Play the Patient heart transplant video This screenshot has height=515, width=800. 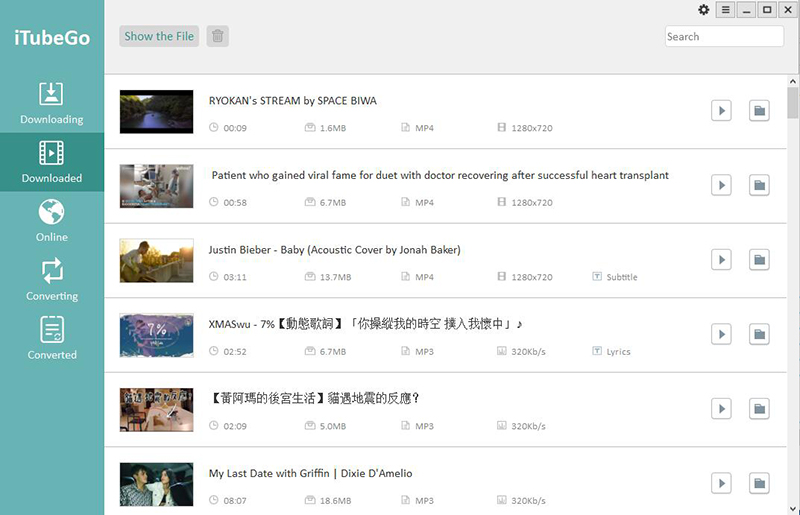pos(721,185)
